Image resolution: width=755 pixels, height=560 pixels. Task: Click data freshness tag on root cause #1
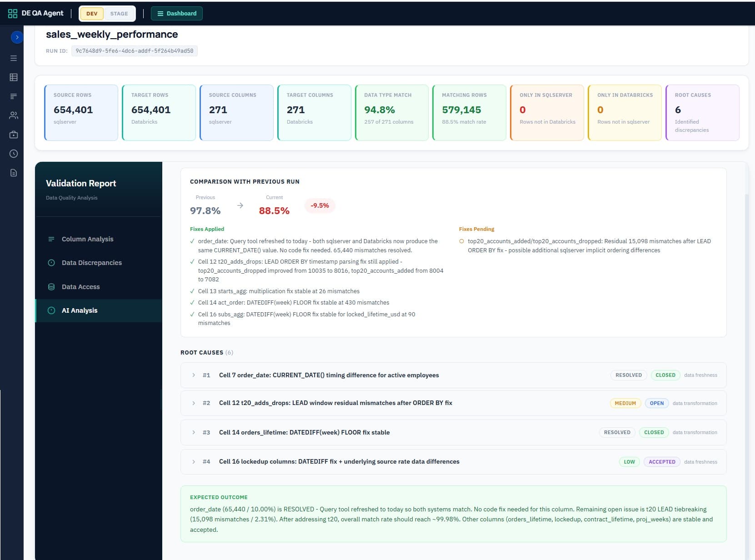pos(700,375)
